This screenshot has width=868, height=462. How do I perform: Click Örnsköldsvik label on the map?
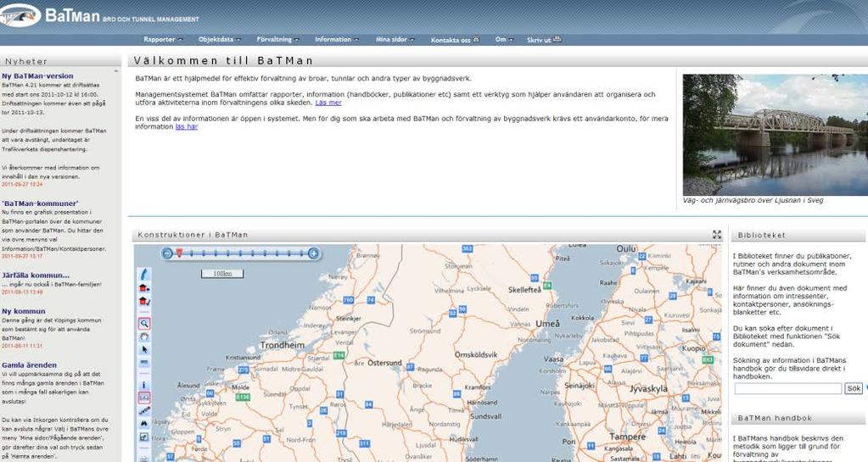click(476, 354)
